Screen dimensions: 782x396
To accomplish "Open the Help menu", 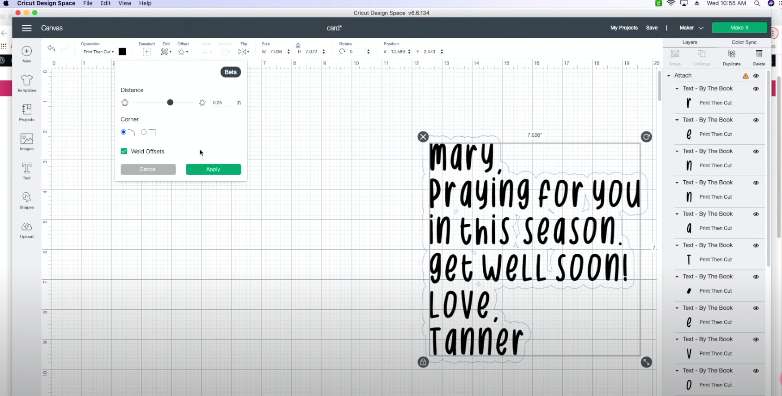I will tap(145, 3).
